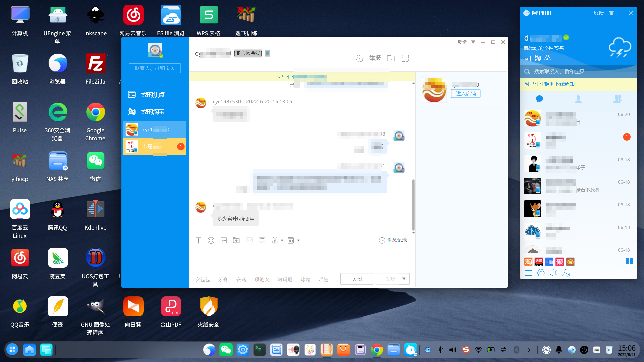Screen dimensions: 644x362
Task: Click the 聚划算 icon in the bottom row
Action: click(559, 262)
